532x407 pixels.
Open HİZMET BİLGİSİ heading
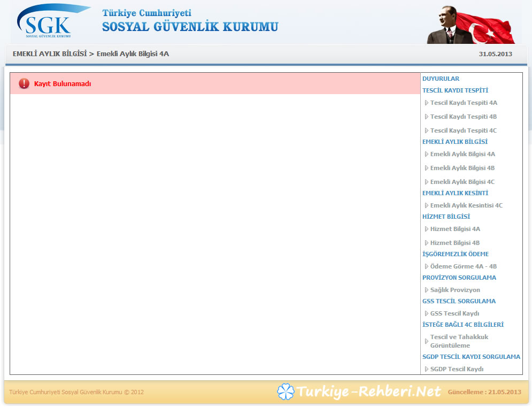coord(446,216)
